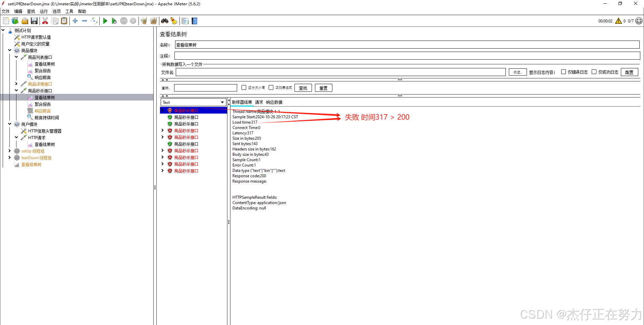Open Search with binoculars icon
The image size is (644, 325).
coord(165,21)
